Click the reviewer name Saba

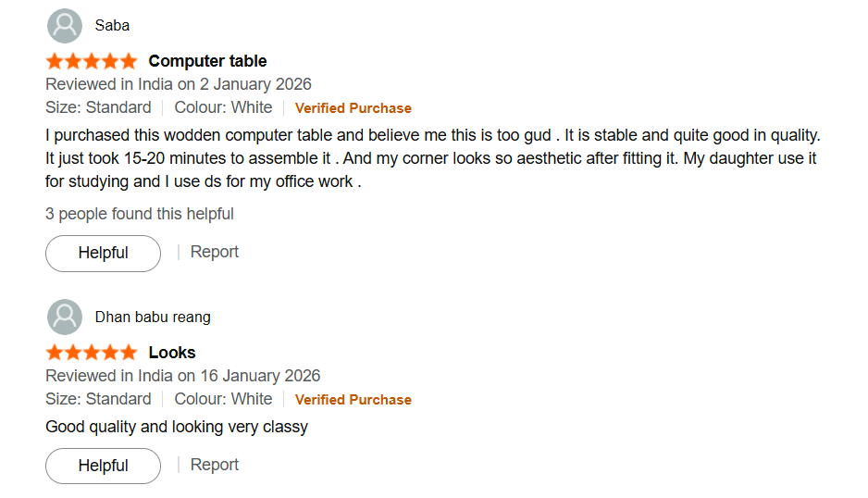112,26
